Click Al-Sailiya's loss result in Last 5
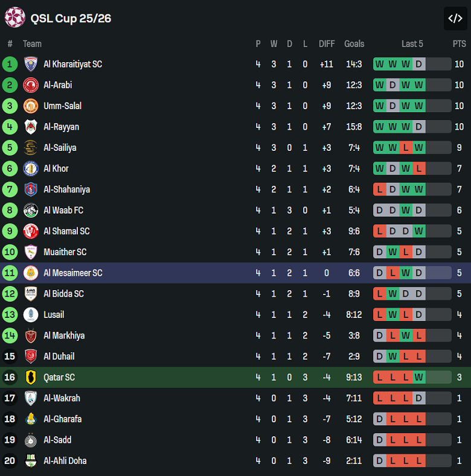 point(406,148)
